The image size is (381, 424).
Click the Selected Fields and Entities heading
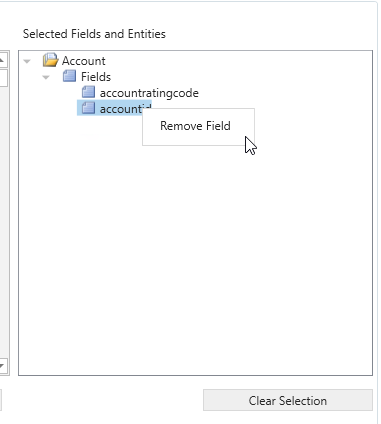94,34
